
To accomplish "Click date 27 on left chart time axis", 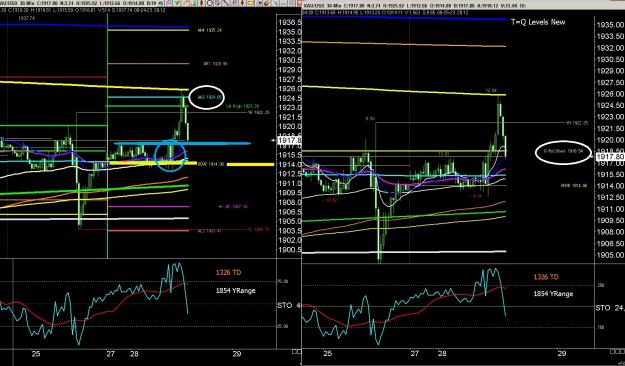I will tap(110, 354).
